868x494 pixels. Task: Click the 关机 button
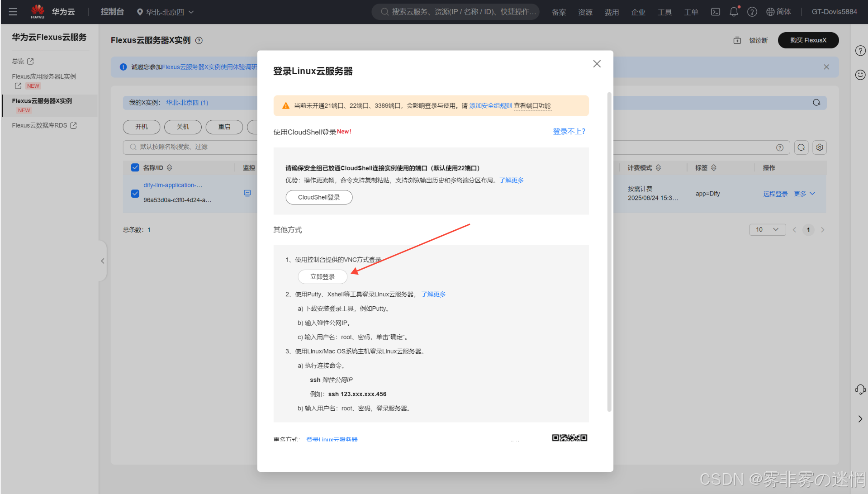[183, 127]
